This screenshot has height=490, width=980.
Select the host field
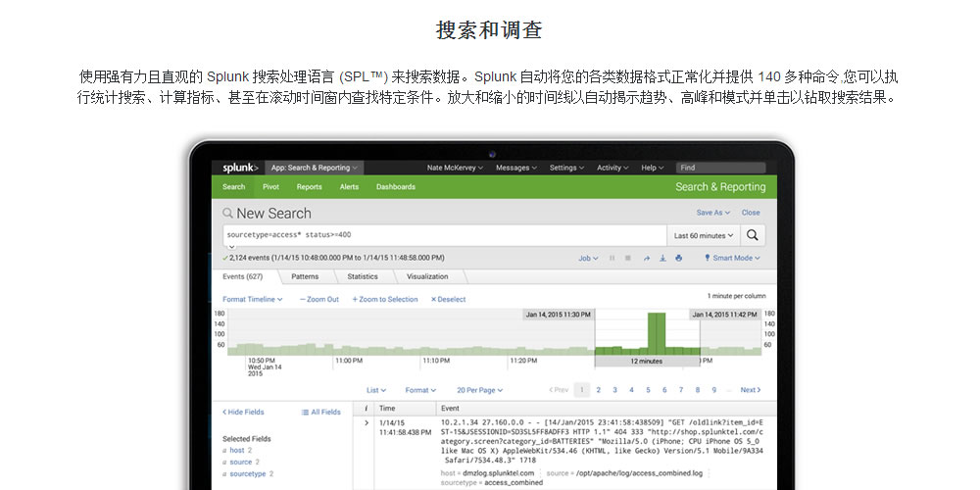[237, 450]
